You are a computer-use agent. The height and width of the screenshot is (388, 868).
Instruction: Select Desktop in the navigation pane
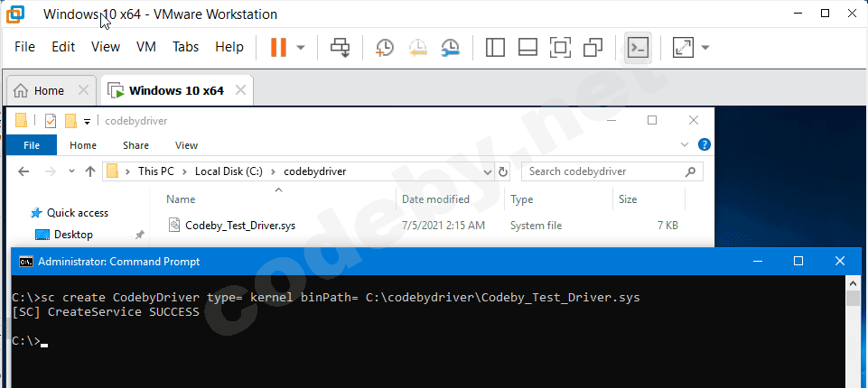click(x=73, y=235)
